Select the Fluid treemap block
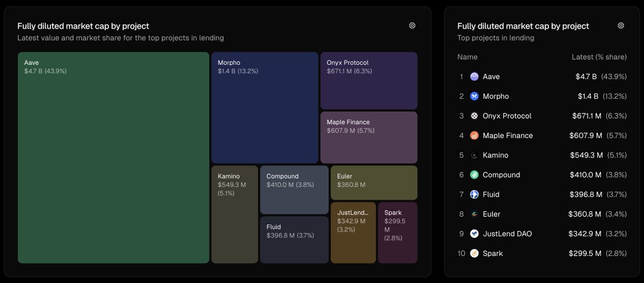Viewport: 644px width, 283px height. [x=294, y=240]
